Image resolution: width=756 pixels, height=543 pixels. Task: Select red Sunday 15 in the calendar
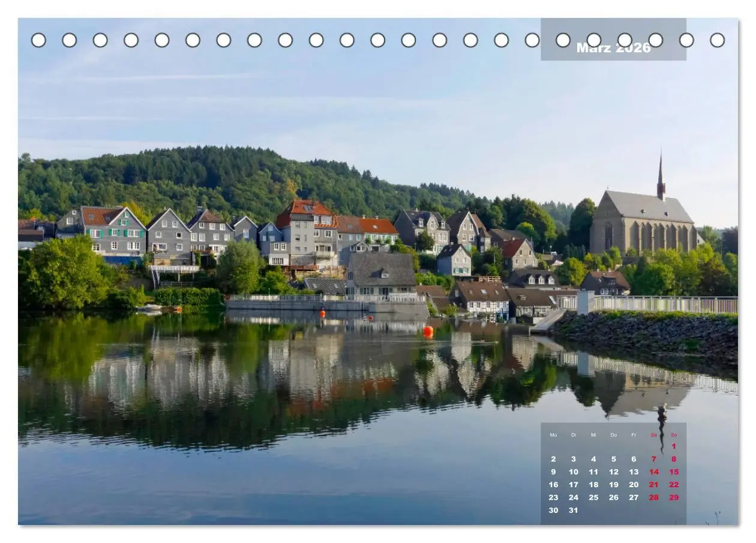pos(674,472)
